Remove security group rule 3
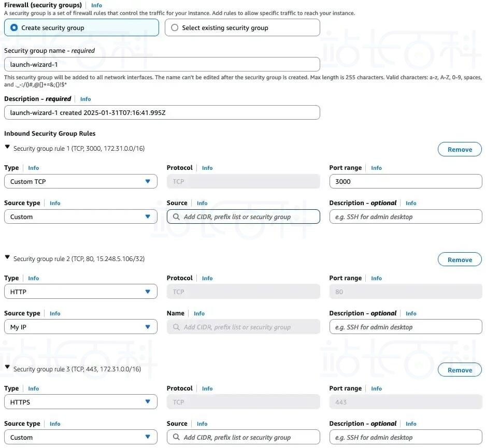486x448 pixels. tap(460, 370)
